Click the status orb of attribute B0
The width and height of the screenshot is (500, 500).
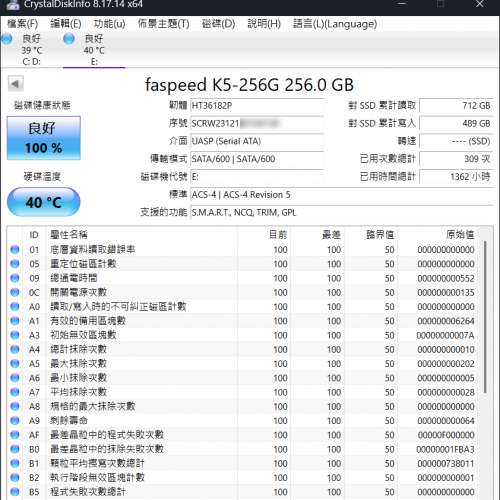click(x=15, y=449)
